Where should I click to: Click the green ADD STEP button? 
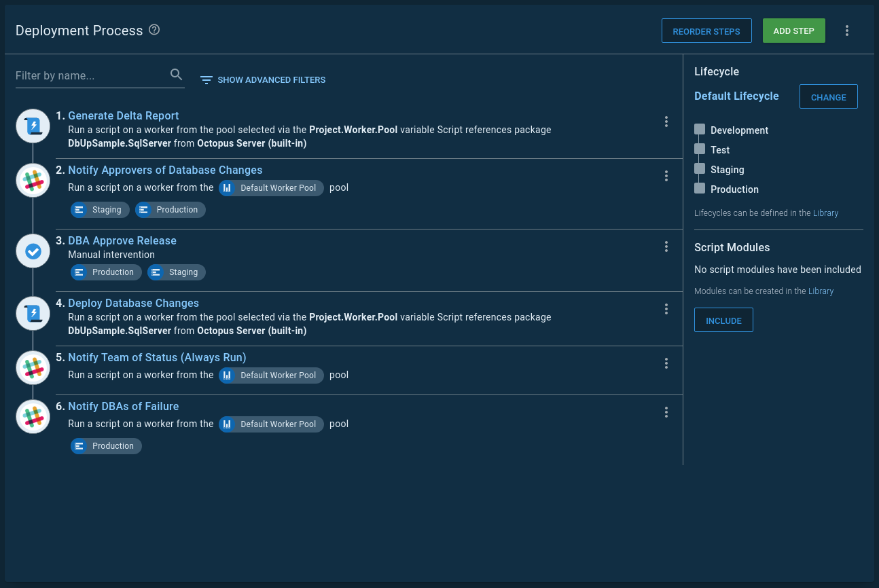click(793, 30)
